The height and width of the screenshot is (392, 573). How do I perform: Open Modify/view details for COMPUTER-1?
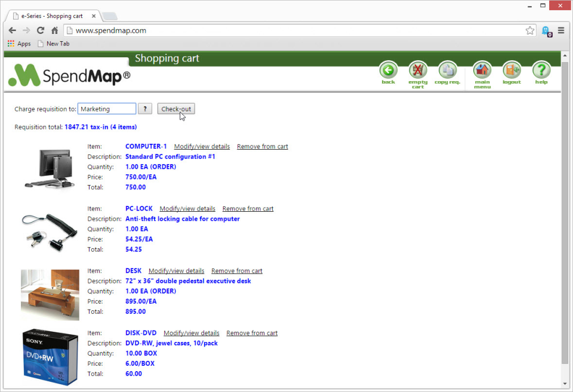pos(202,146)
